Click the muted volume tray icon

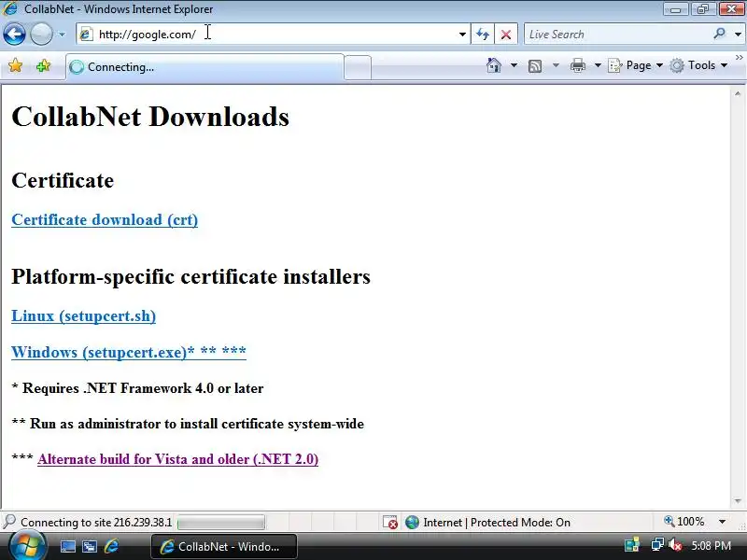pos(675,544)
